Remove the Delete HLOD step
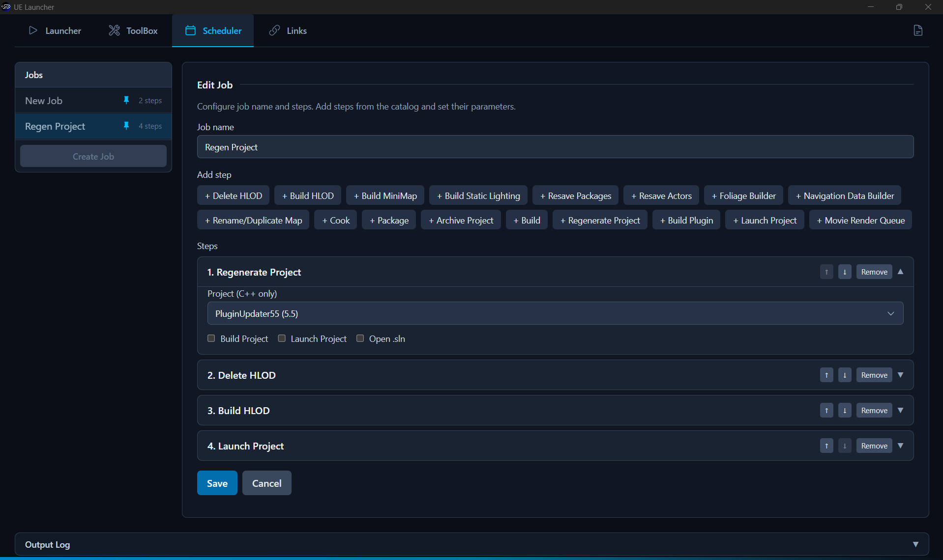 pos(874,375)
